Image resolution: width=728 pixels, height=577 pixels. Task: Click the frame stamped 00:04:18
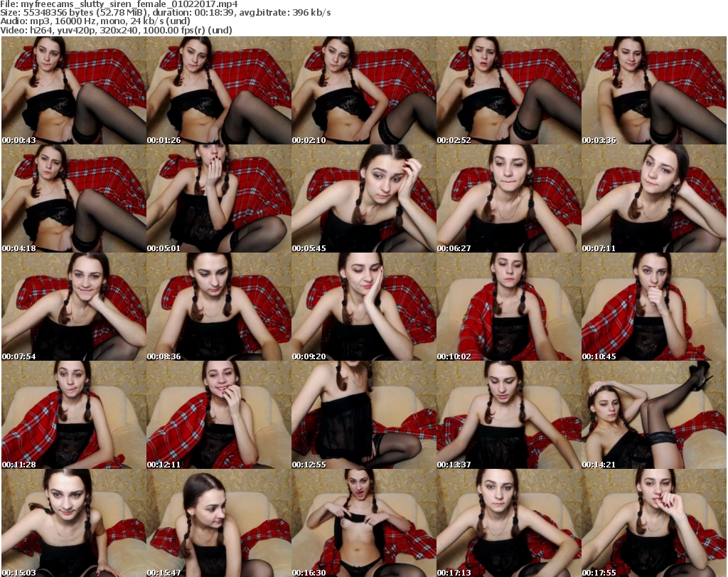pos(74,198)
